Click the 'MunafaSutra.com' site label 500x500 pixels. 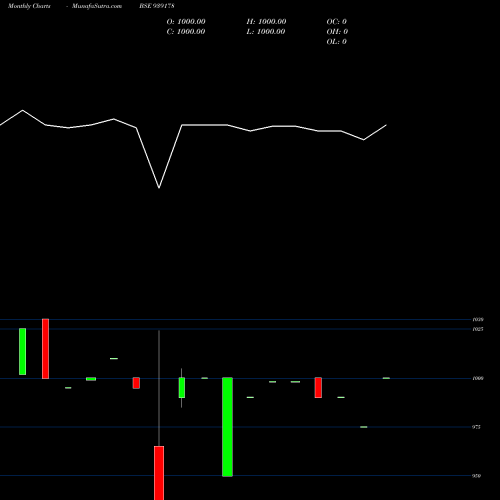coord(97,6)
